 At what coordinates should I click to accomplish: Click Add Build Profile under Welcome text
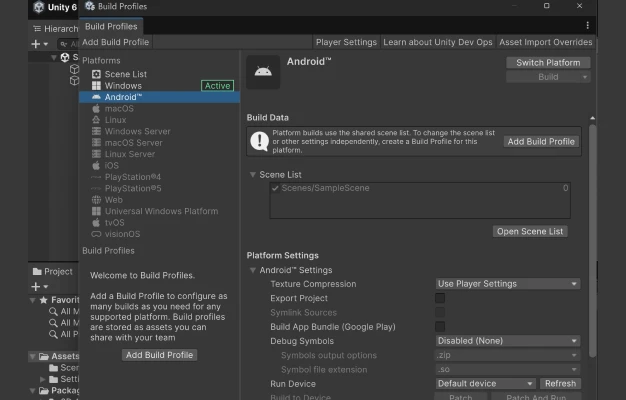click(x=159, y=355)
